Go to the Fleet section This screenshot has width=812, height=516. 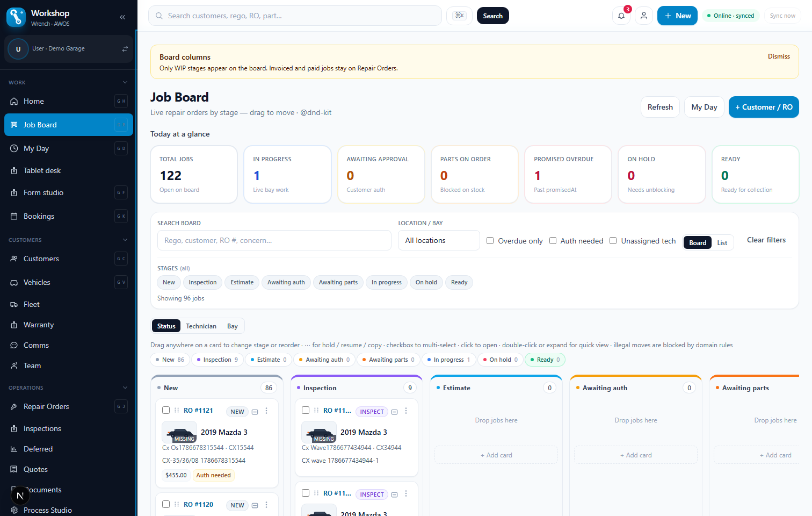point(69,304)
